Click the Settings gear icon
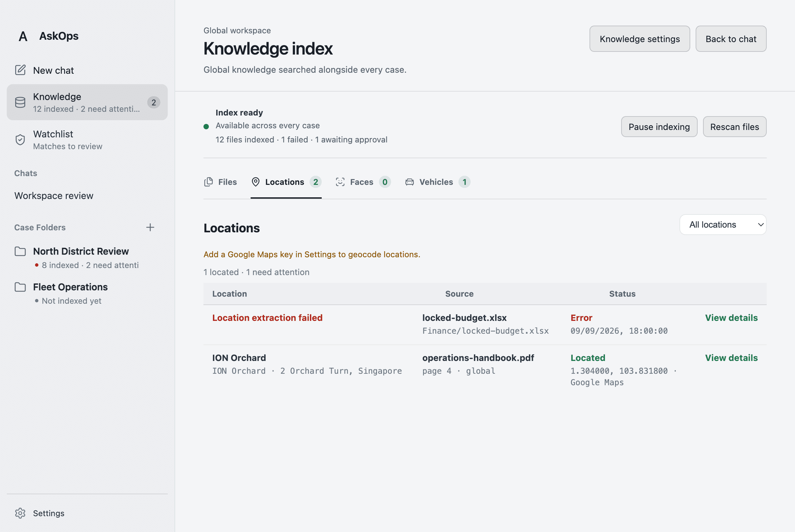Viewport: 795px width, 532px height. (20, 513)
